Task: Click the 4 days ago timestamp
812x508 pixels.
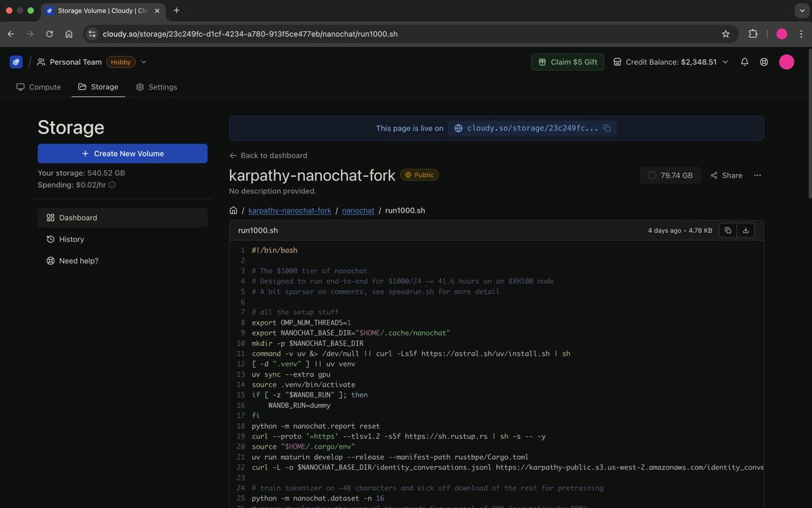Action: coord(664,230)
